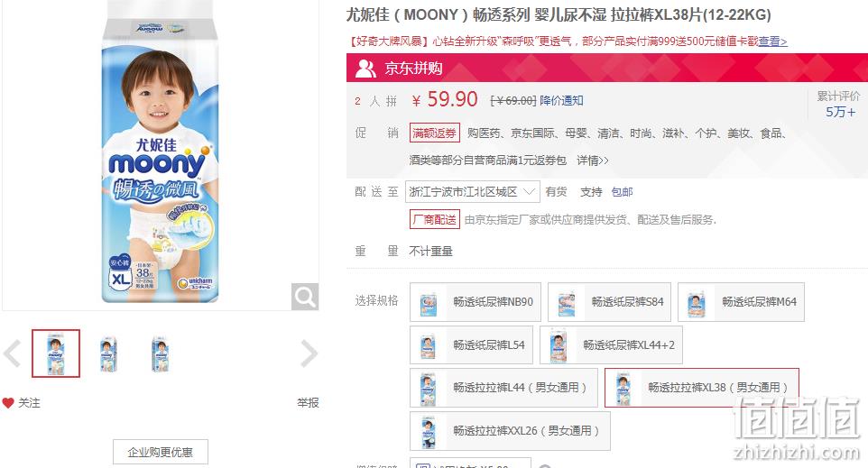Screen dimensions: 868x468
Task: Open the delivery region dropdown 浙江宁波市江北区城区
Action: tap(473, 192)
